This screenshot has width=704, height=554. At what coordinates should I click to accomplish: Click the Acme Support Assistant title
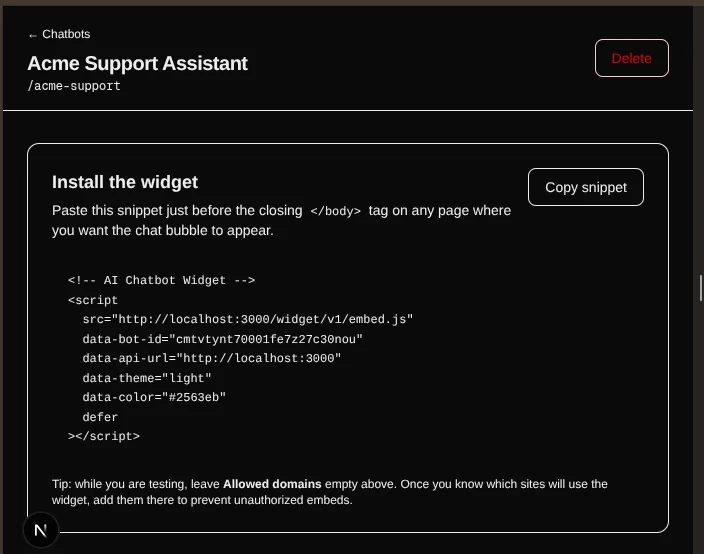[x=137, y=63]
